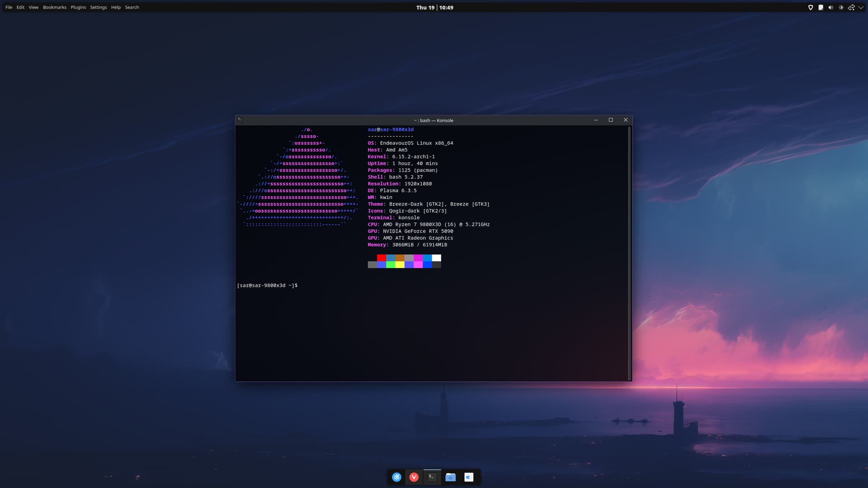The height and width of the screenshot is (488, 868).
Task: Click the clock showing Thu 19 10:49
Action: click(x=434, y=7)
